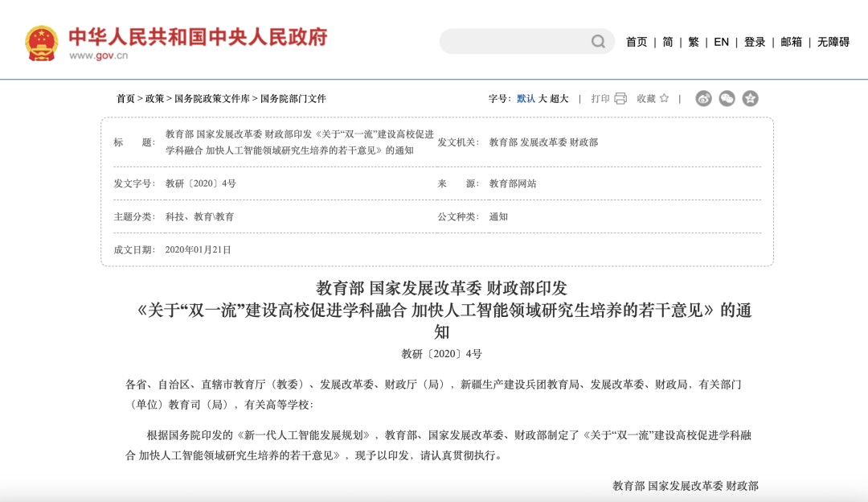
Task: Click the printer icon
Action: pyautogui.click(x=620, y=99)
